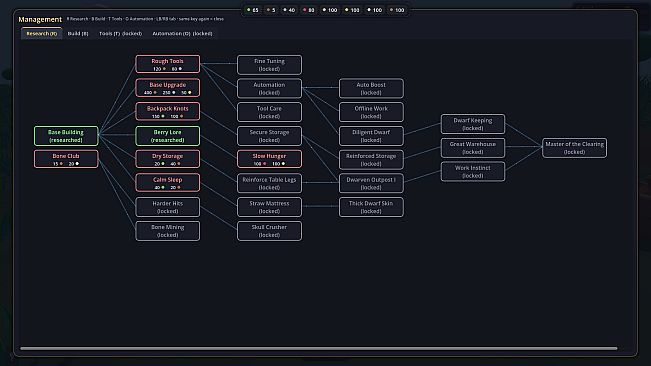Research the Rough Tools node
This screenshot has height=366, width=651.
point(168,64)
